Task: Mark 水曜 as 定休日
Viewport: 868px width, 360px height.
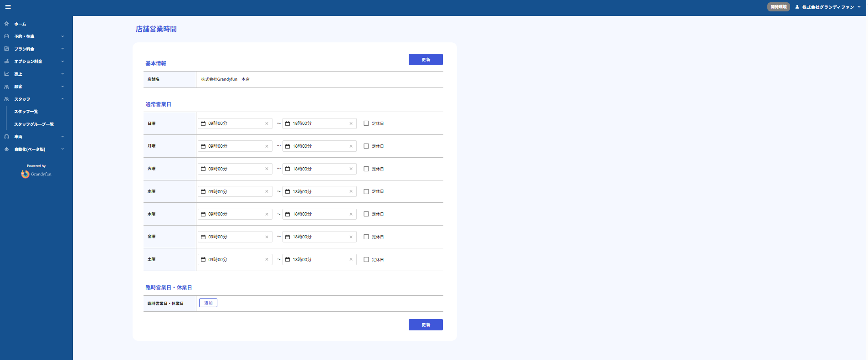Action: (366, 191)
